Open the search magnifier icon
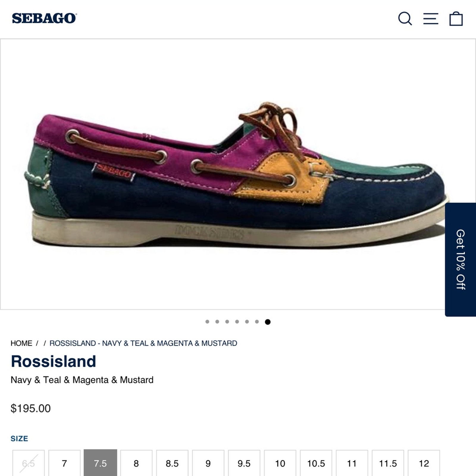 coord(405,18)
